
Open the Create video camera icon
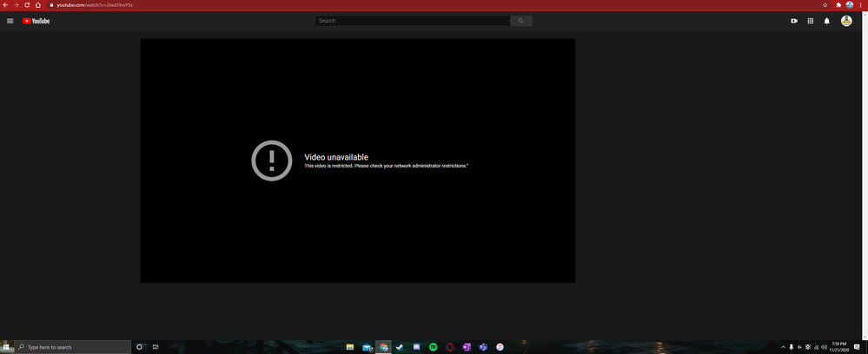pos(794,21)
